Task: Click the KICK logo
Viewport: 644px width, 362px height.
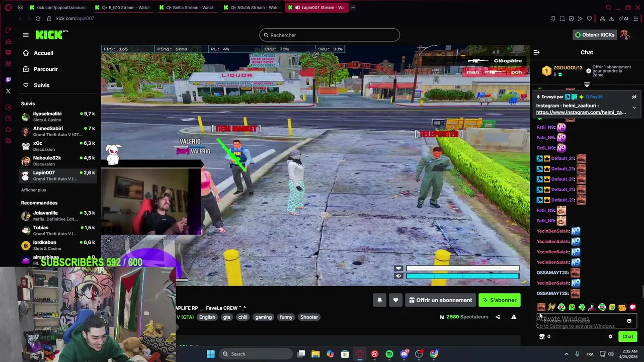Action: point(51,35)
